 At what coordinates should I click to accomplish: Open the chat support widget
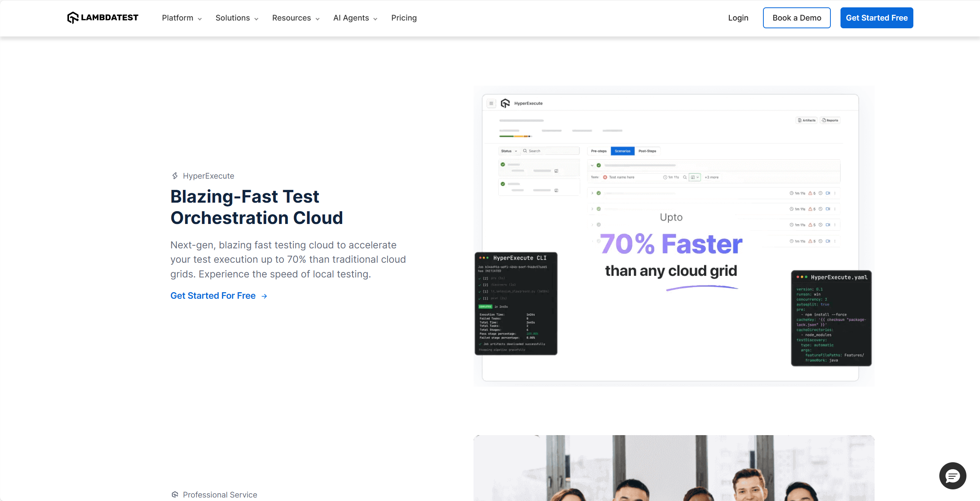point(952,476)
